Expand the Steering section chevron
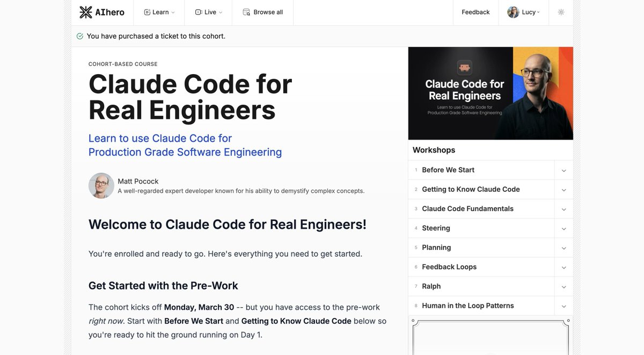644x355 pixels. point(563,228)
